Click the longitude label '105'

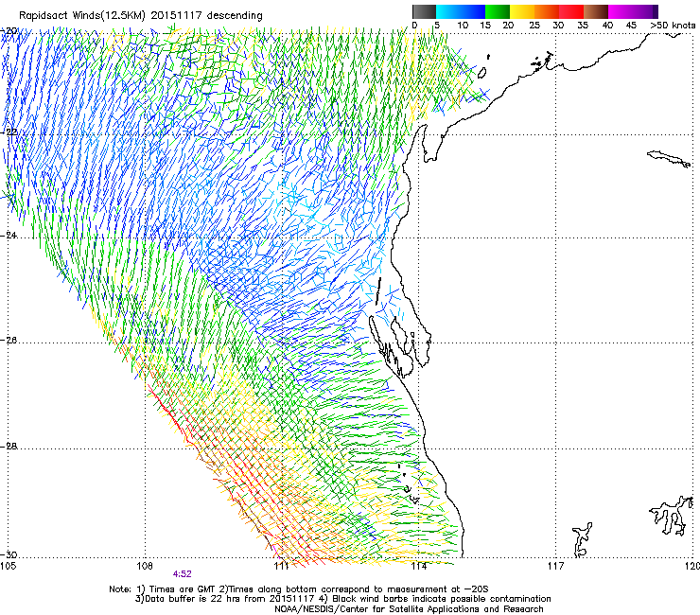click(x=8, y=567)
